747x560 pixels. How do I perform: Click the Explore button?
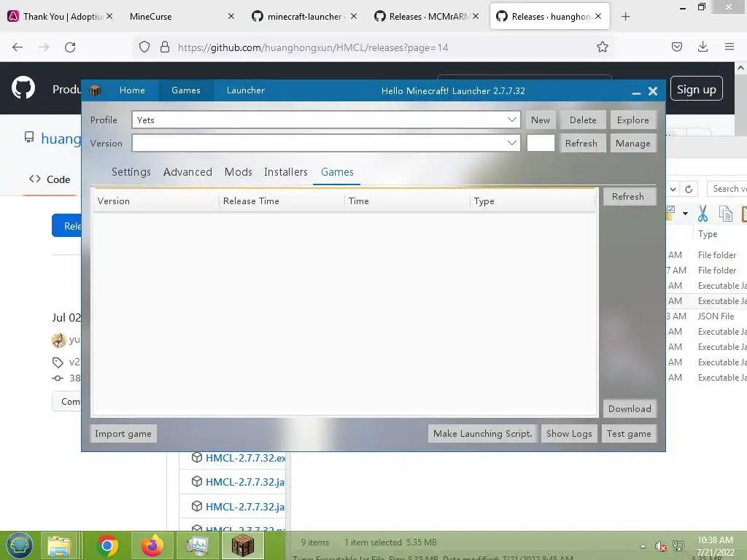pos(632,120)
